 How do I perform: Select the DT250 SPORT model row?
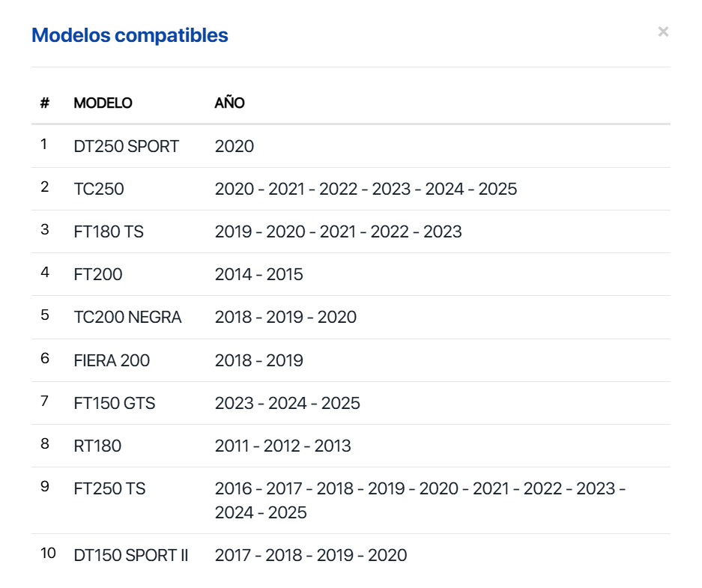click(126, 147)
